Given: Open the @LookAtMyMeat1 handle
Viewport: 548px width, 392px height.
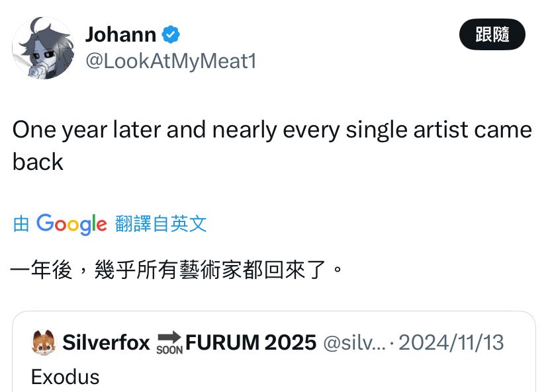Looking at the screenshot, I should click(x=170, y=61).
